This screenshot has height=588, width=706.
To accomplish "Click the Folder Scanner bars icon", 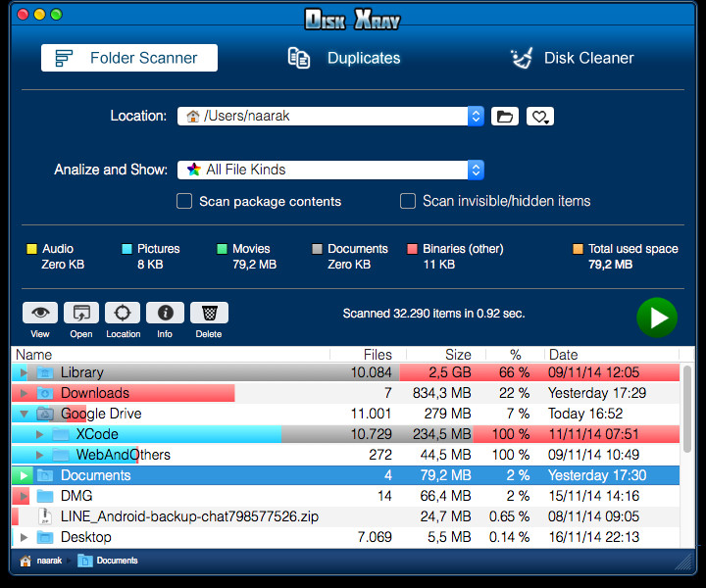I will pyautogui.click(x=64, y=58).
